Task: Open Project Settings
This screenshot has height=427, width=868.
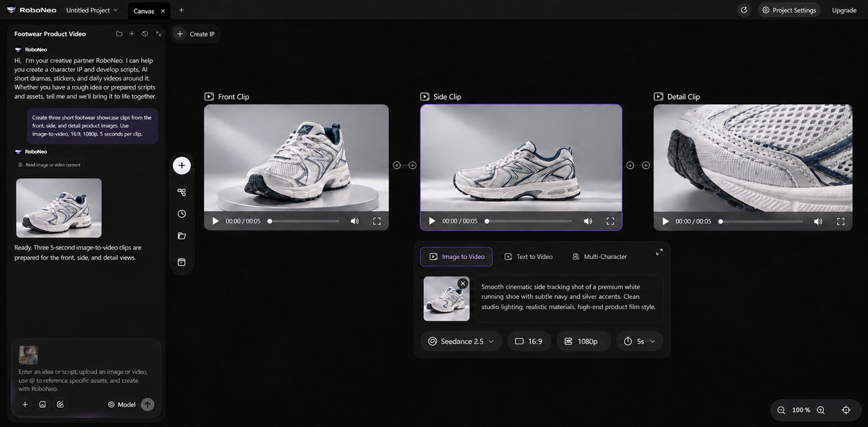Action: click(x=789, y=10)
